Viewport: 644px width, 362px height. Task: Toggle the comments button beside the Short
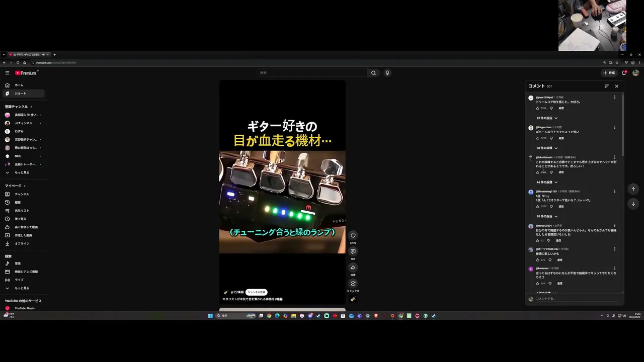point(353,251)
